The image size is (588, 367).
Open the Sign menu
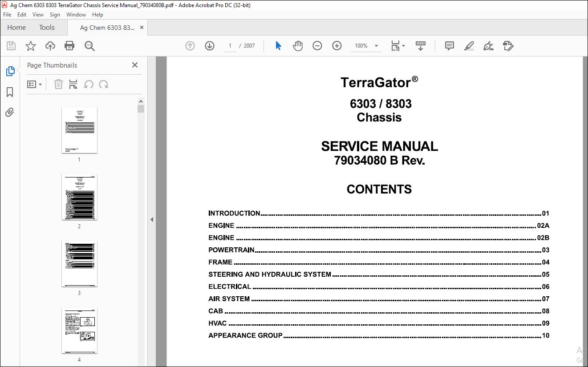55,15
